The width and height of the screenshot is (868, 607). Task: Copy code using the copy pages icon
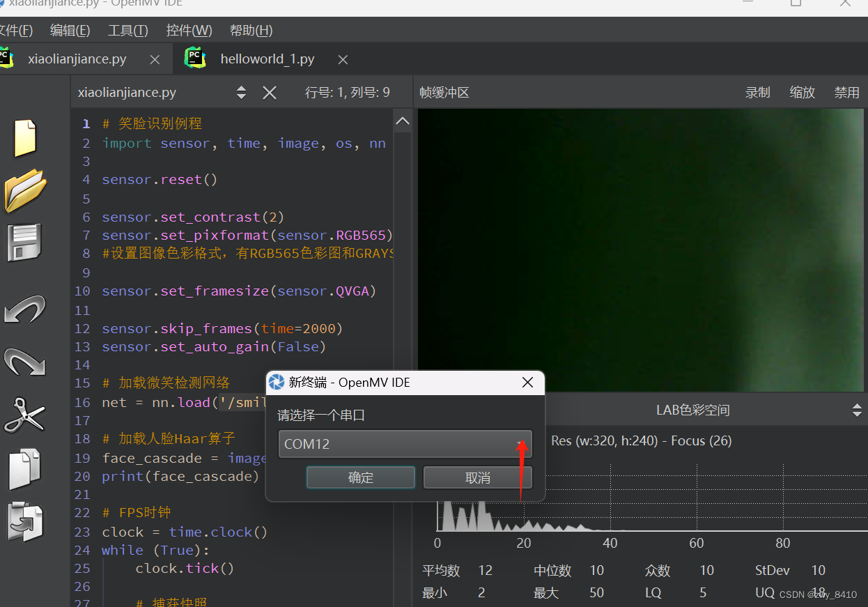coord(24,468)
